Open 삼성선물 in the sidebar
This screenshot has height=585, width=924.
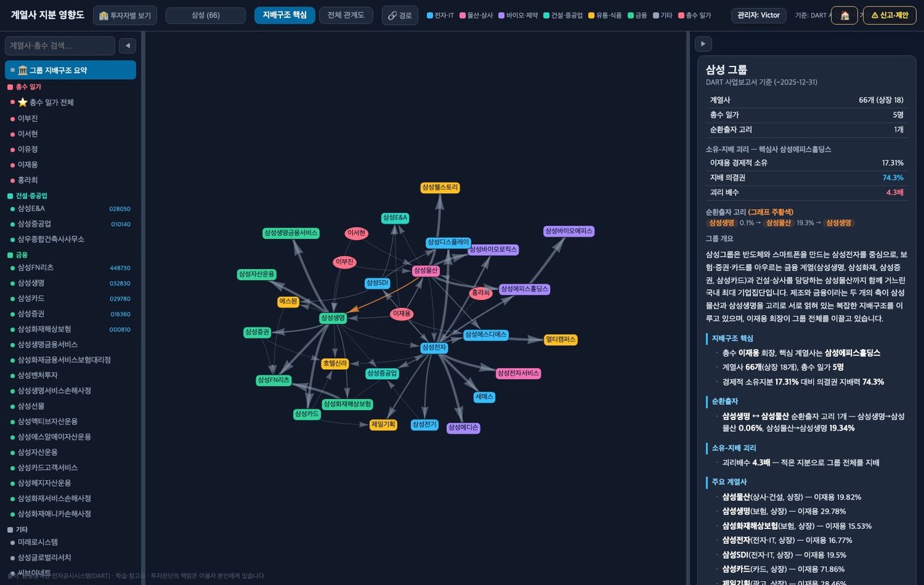pos(71,406)
